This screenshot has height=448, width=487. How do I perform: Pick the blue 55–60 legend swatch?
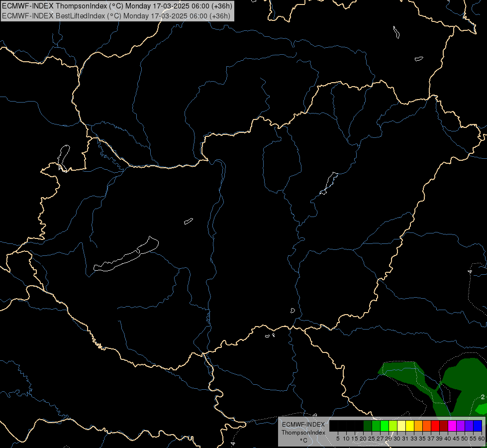[x=478, y=426]
